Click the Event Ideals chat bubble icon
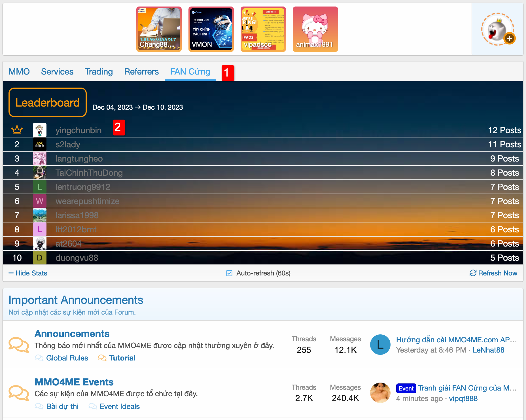The image size is (526, 420). (x=93, y=406)
